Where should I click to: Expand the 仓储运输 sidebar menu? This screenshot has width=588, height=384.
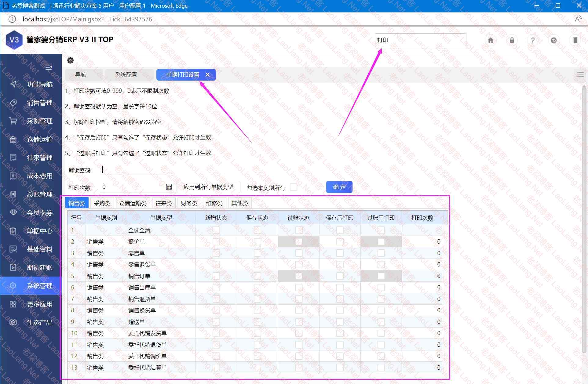[39, 139]
